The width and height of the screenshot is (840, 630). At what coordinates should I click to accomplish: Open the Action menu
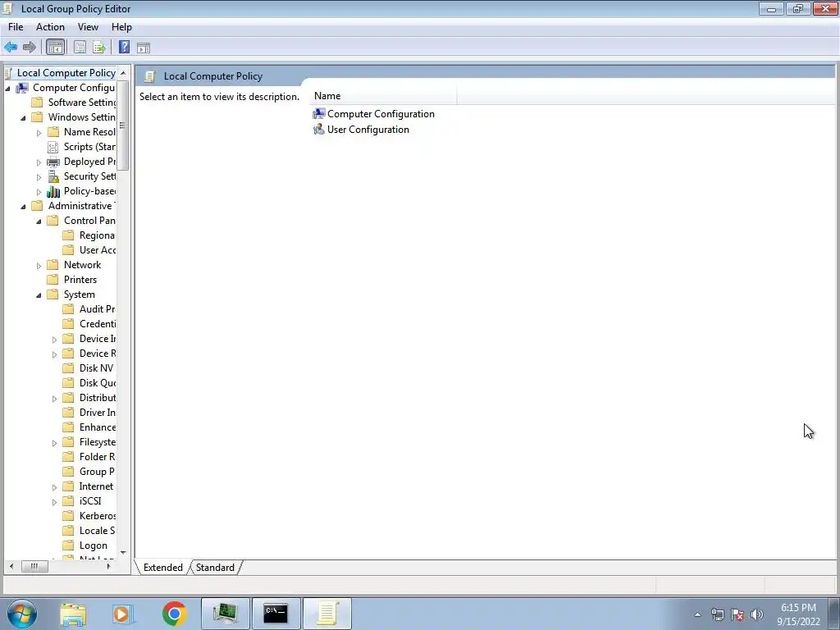pyautogui.click(x=50, y=27)
